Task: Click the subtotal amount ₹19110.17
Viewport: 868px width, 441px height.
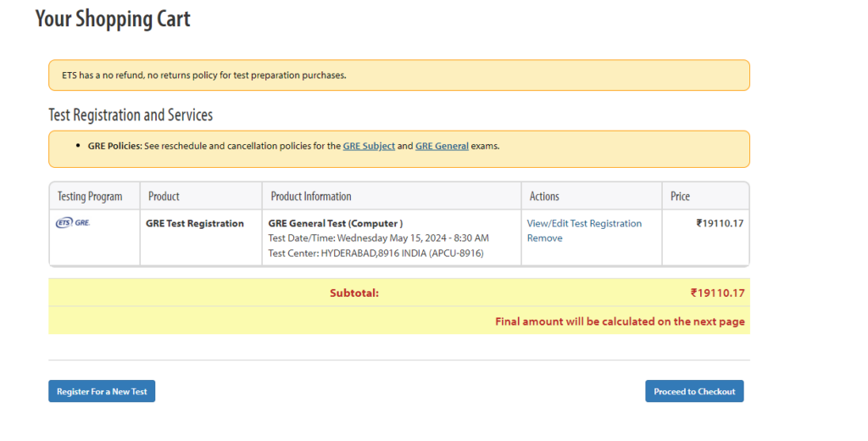Action: 717,293
